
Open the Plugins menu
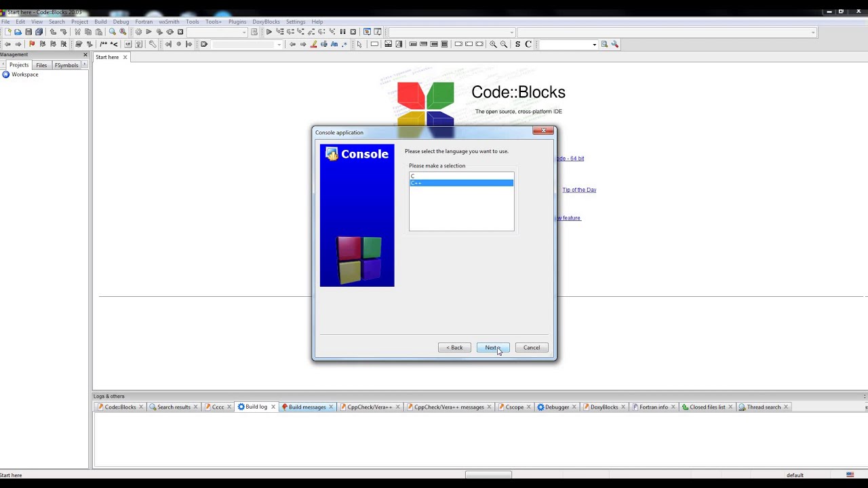pos(237,22)
